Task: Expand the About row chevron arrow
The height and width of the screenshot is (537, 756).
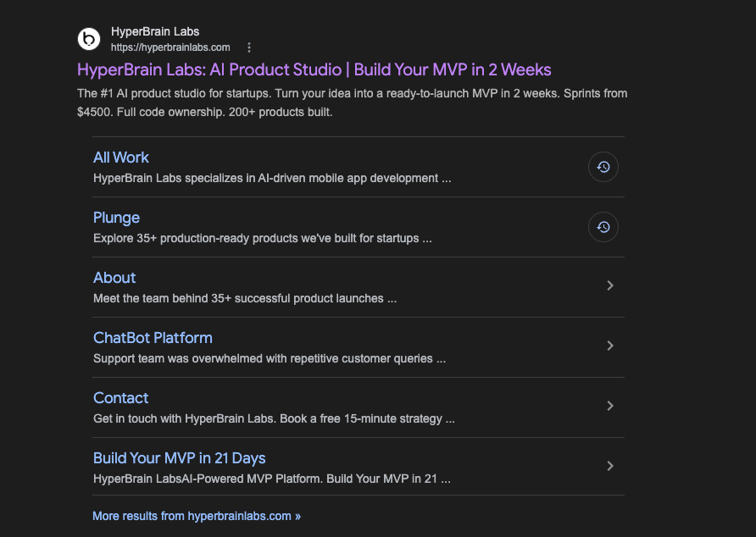Action: coord(610,285)
